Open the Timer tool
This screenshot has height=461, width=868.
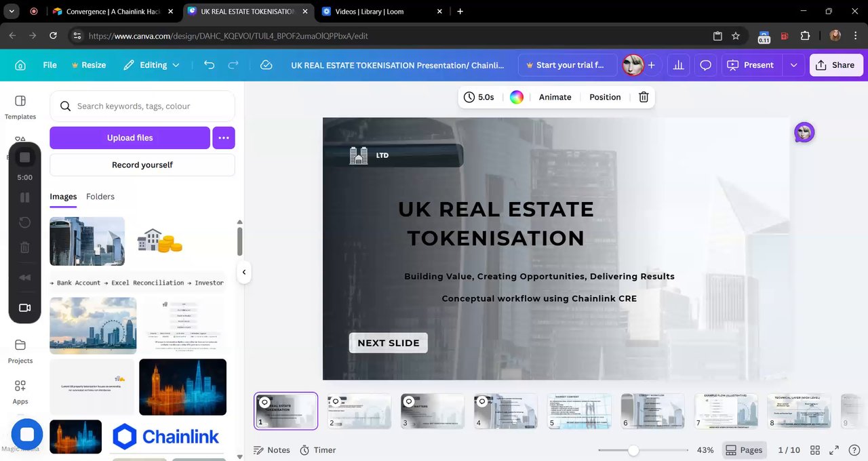317,450
